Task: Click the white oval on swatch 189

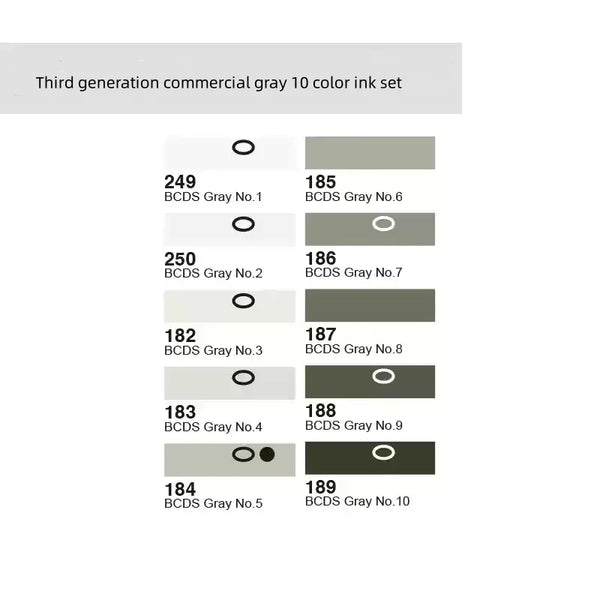Action: point(382,453)
